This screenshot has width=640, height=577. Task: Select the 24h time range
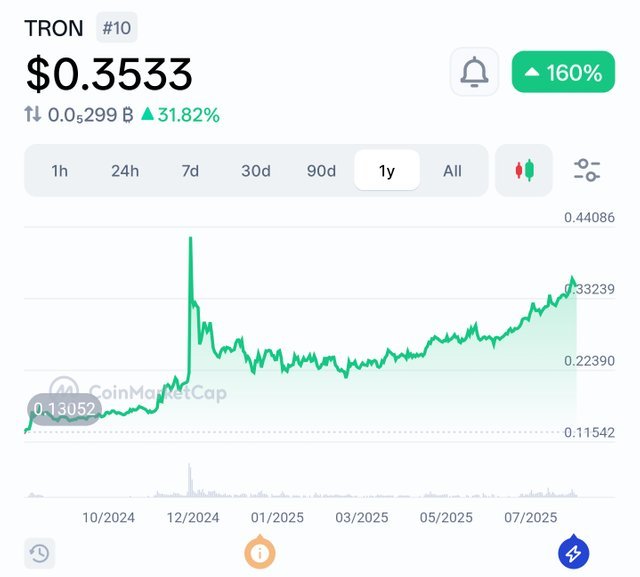[x=125, y=171]
